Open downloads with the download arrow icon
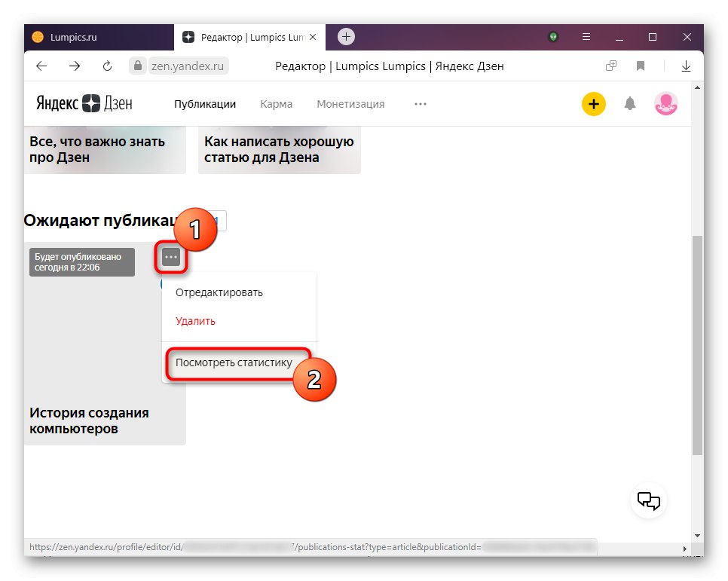Screen dimensions: 728x581 (x=686, y=66)
